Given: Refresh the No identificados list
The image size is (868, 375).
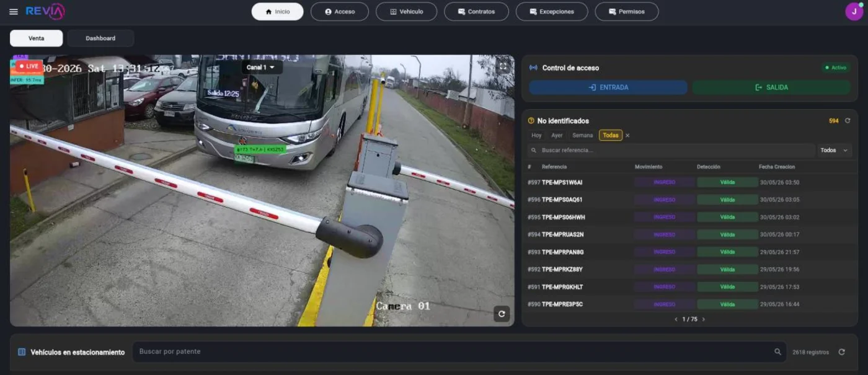Looking at the screenshot, I should pyautogui.click(x=848, y=121).
